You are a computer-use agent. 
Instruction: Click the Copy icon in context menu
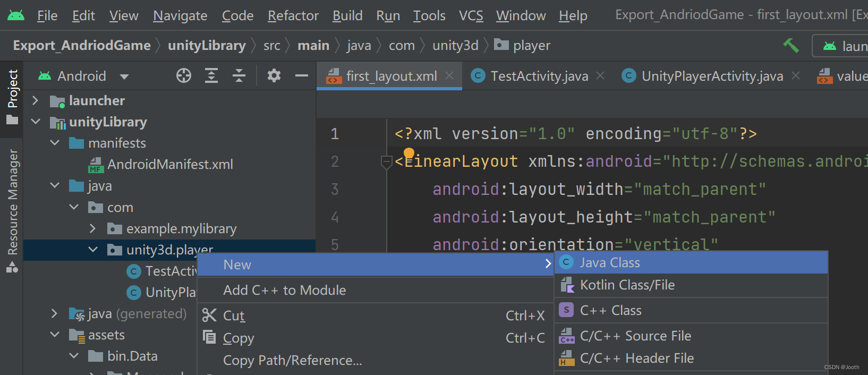209,337
